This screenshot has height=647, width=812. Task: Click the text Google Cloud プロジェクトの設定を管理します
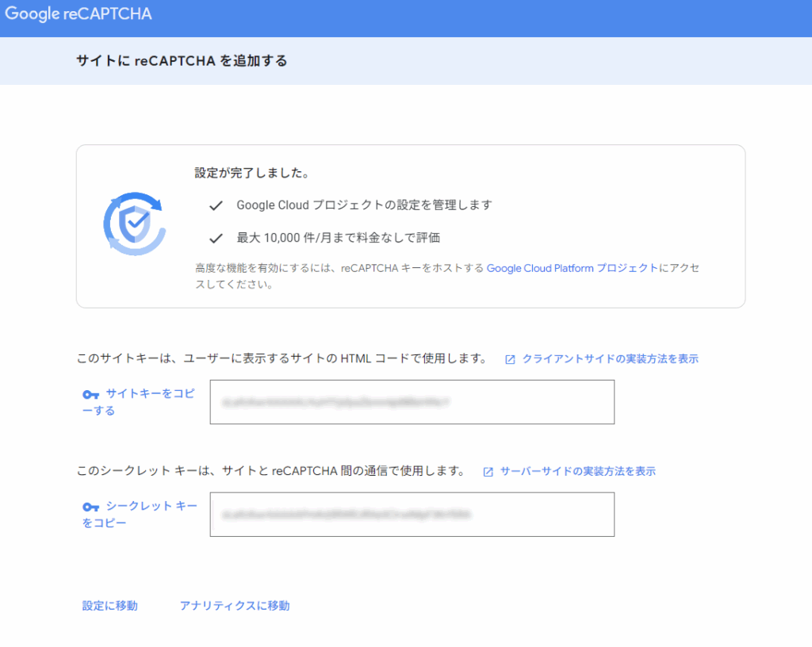click(x=364, y=205)
